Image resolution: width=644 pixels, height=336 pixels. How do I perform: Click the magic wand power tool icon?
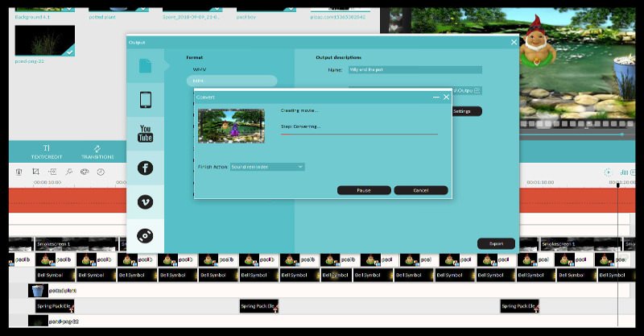68,172
